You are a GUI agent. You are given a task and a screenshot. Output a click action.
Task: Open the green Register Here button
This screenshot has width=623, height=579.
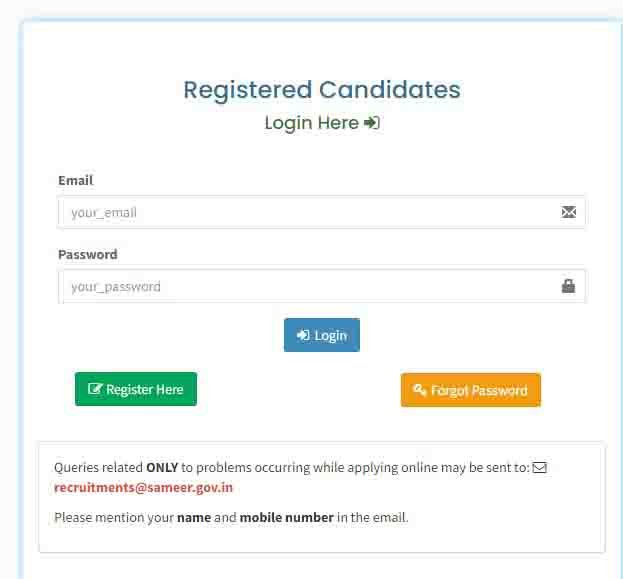(136, 389)
